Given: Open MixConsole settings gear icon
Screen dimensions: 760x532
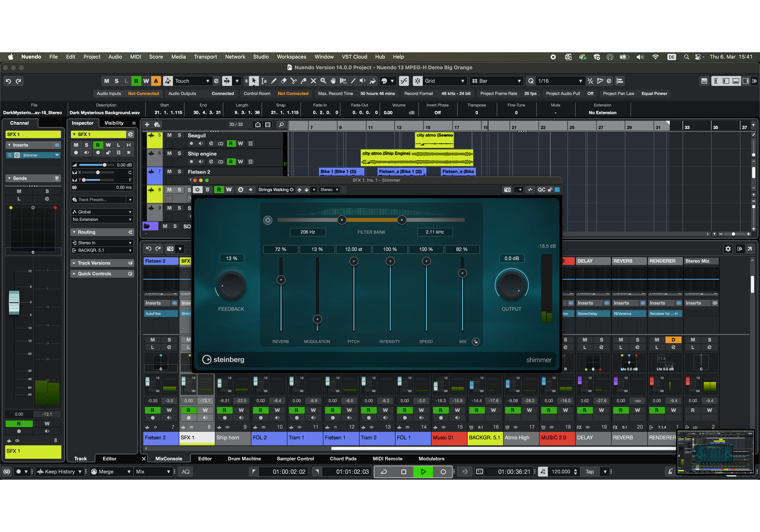Looking at the screenshot, I should tap(728, 249).
